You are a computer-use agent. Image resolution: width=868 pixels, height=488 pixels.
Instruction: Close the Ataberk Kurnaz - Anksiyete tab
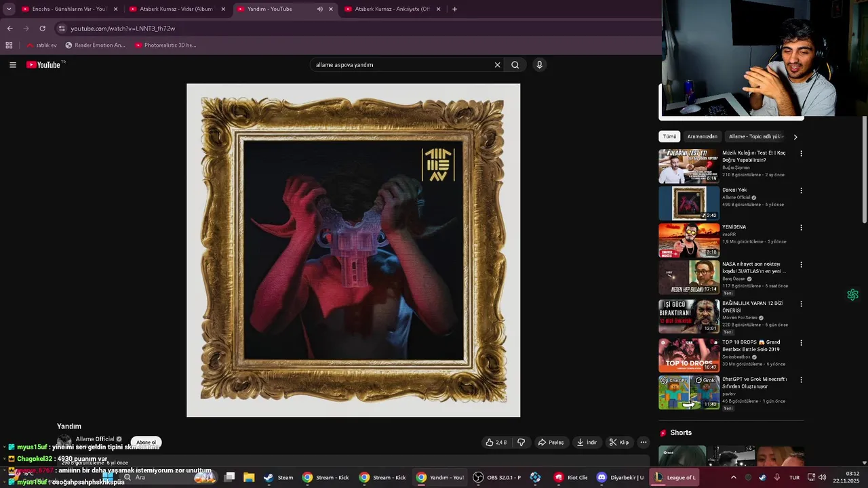point(439,9)
